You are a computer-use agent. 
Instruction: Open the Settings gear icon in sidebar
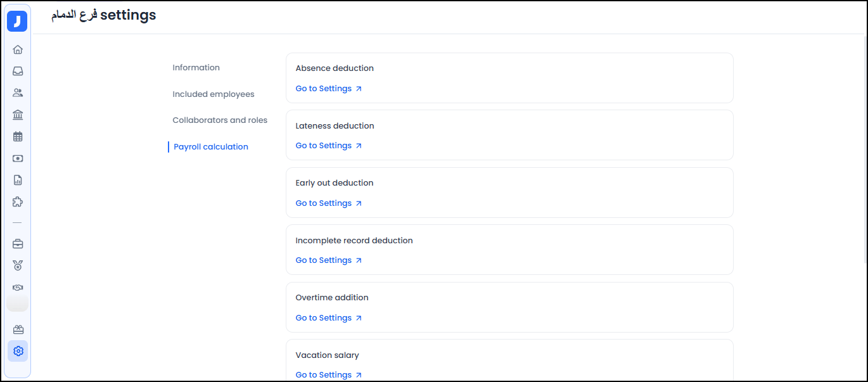click(17, 350)
